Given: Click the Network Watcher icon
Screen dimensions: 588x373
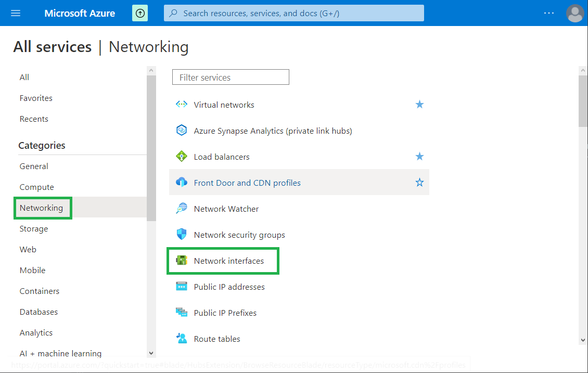Looking at the screenshot, I should click(x=182, y=209).
